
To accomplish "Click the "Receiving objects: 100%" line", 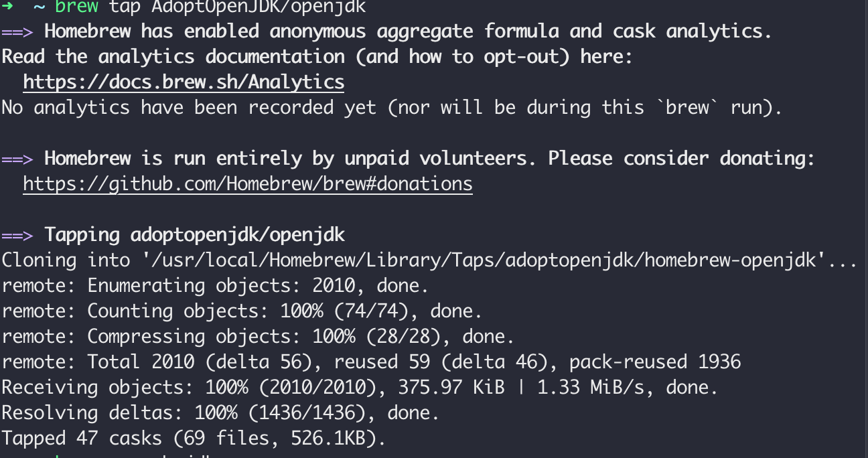I will coord(360,388).
